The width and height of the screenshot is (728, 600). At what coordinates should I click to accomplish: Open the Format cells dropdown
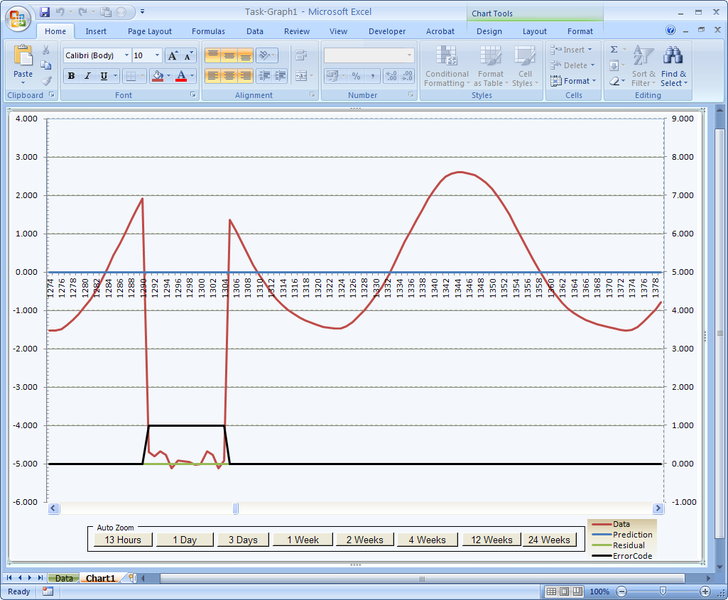[576, 81]
